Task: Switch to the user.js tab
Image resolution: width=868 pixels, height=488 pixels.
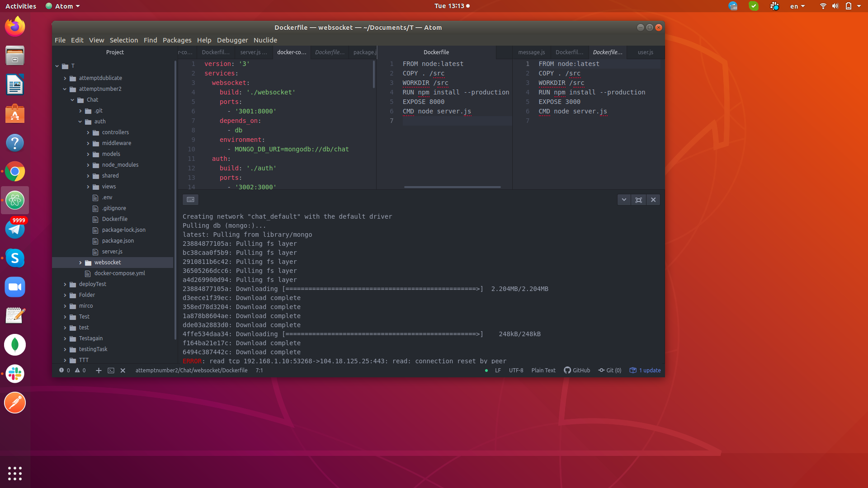Action: tap(646, 52)
